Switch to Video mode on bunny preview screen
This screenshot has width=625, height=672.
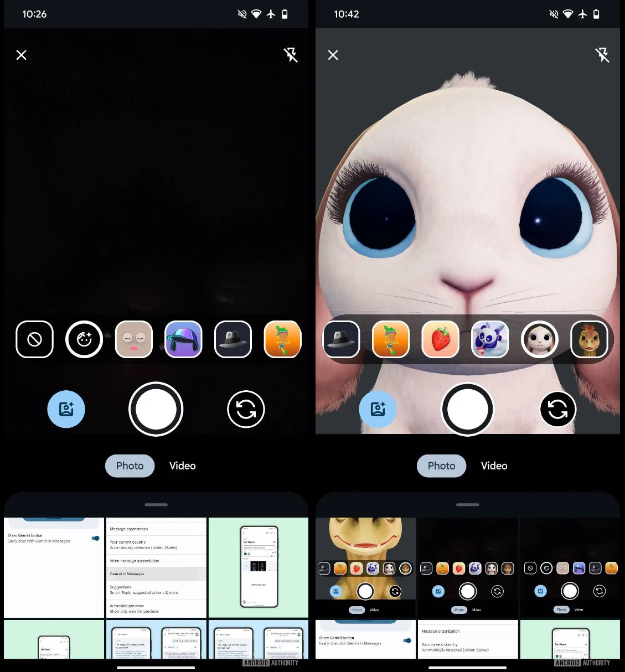494,466
